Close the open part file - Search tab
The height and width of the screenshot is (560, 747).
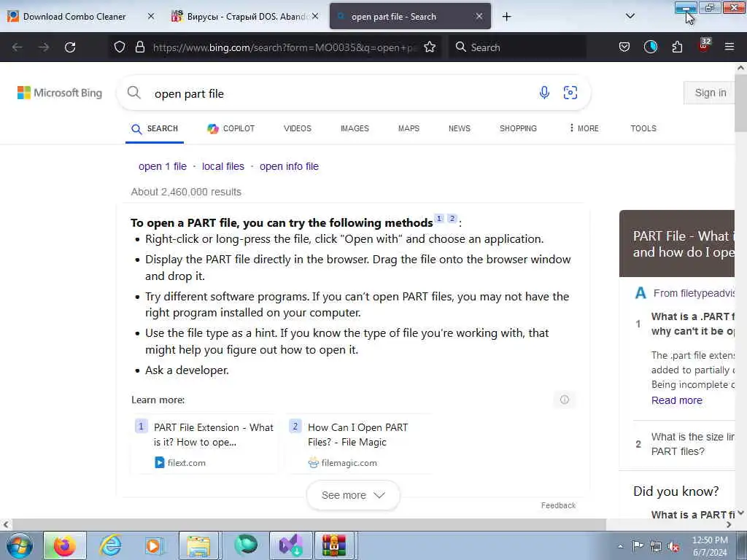(x=479, y=16)
